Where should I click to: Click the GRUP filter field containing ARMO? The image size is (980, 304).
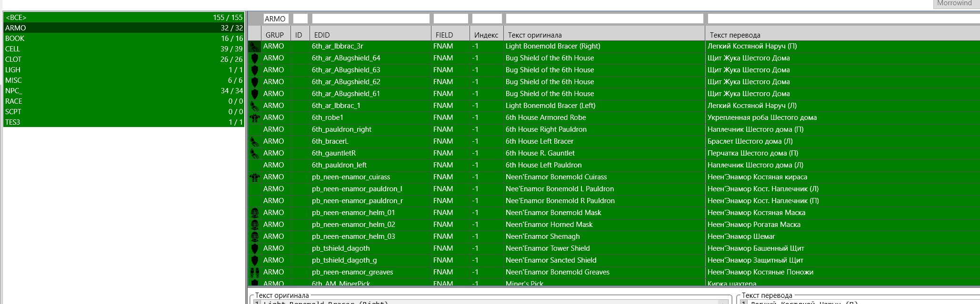276,19
